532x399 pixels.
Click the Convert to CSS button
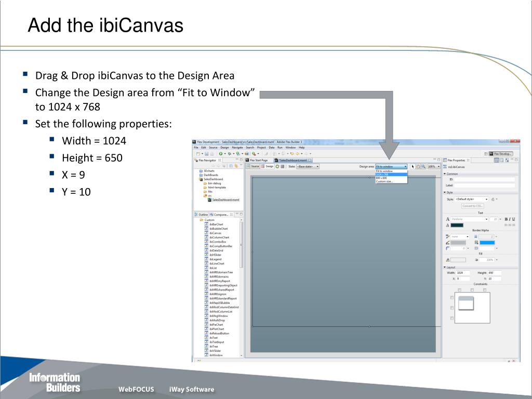pos(472,206)
